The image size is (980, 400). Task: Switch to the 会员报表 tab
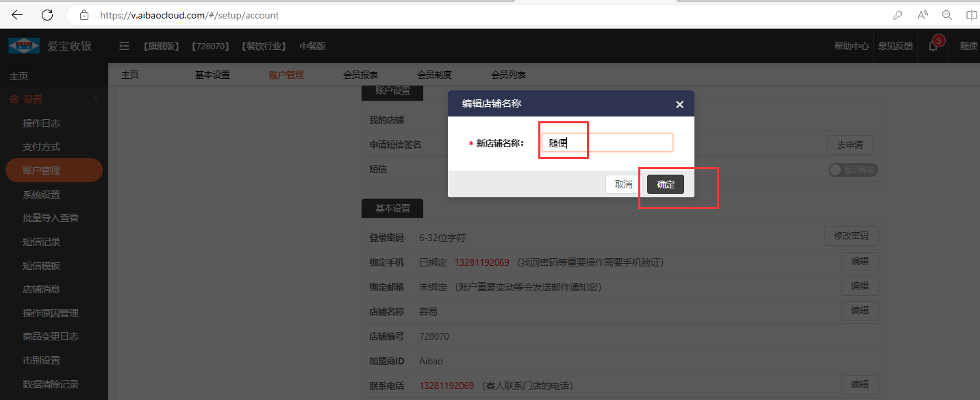pyautogui.click(x=360, y=75)
